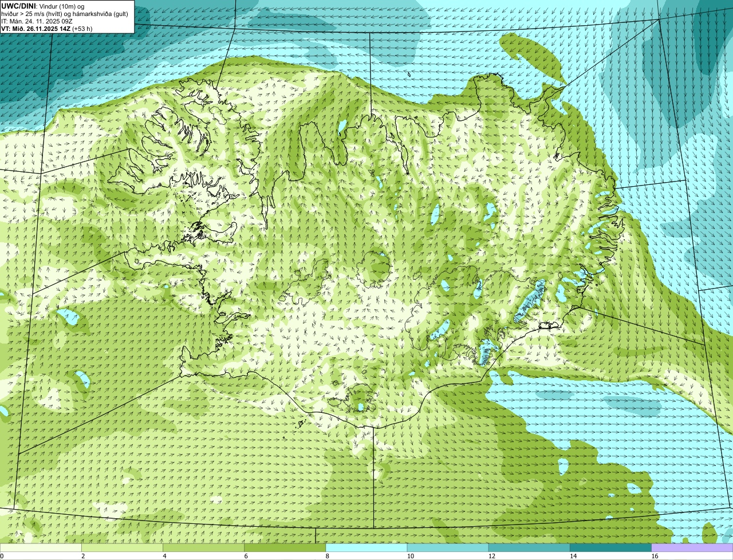Click the colorbar label '6'
Screen dimensions: 733x560
tap(246, 556)
